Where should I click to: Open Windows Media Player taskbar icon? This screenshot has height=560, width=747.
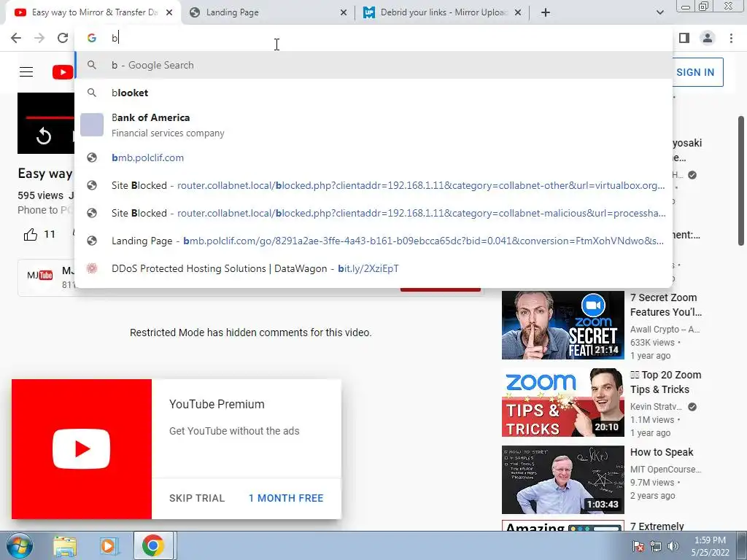tap(108, 545)
